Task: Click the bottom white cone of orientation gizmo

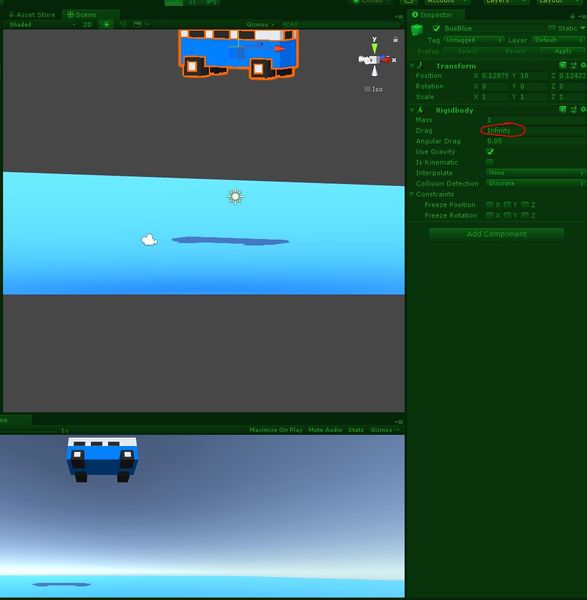Action: pyautogui.click(x=375, y=71)
